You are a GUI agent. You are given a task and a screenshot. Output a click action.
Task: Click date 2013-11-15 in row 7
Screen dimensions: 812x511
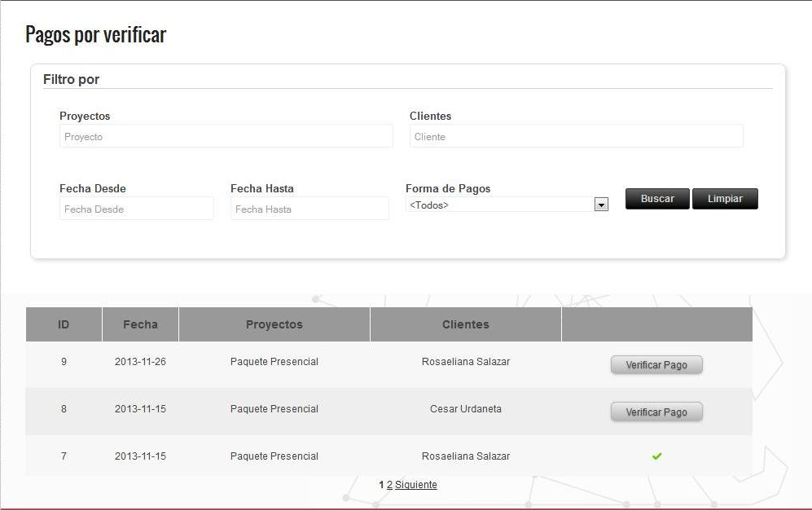[140, 456]
